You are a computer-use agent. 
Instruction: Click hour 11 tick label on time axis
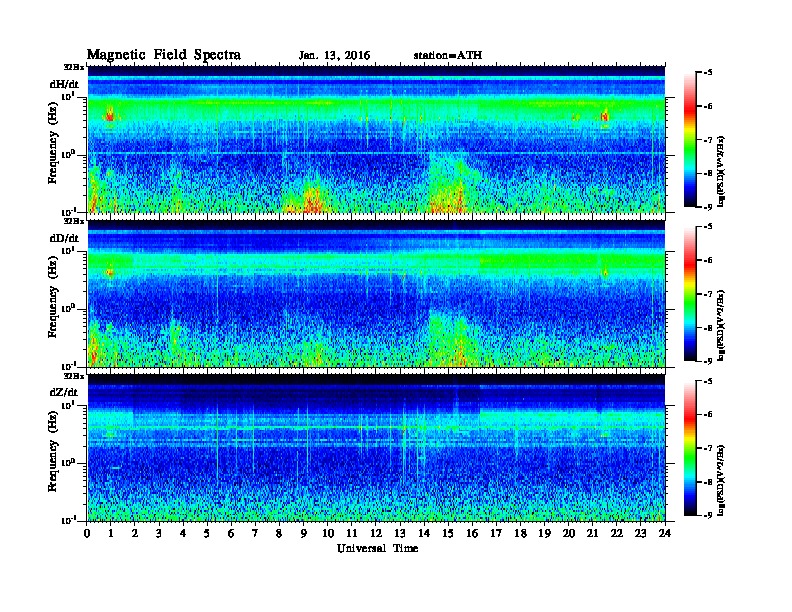[x=352, y=533]
